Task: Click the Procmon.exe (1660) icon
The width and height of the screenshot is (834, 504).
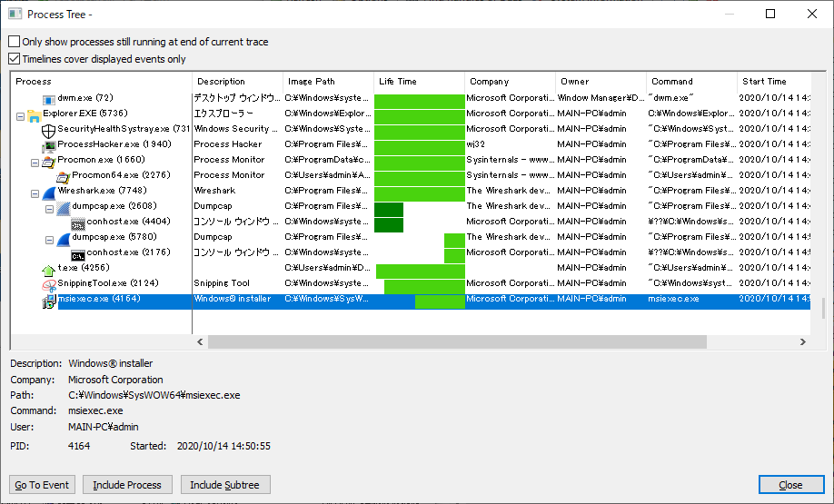Action: [49, 162]
